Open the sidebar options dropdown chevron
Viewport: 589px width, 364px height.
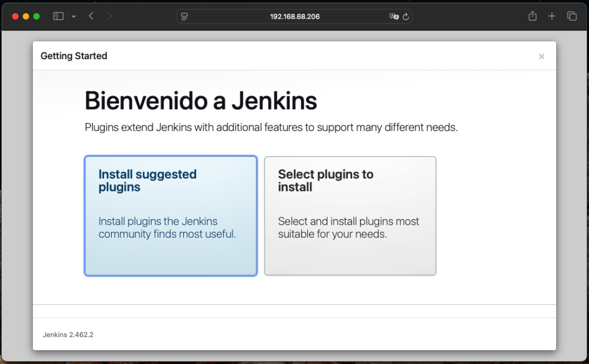point(74,17)
